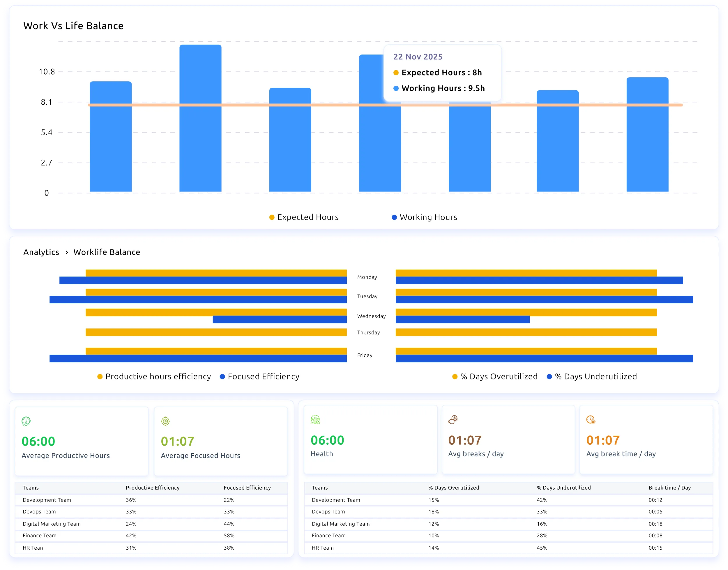Open the Analytics breadcrumb link

pyautogui.click(x=41, y=252)
